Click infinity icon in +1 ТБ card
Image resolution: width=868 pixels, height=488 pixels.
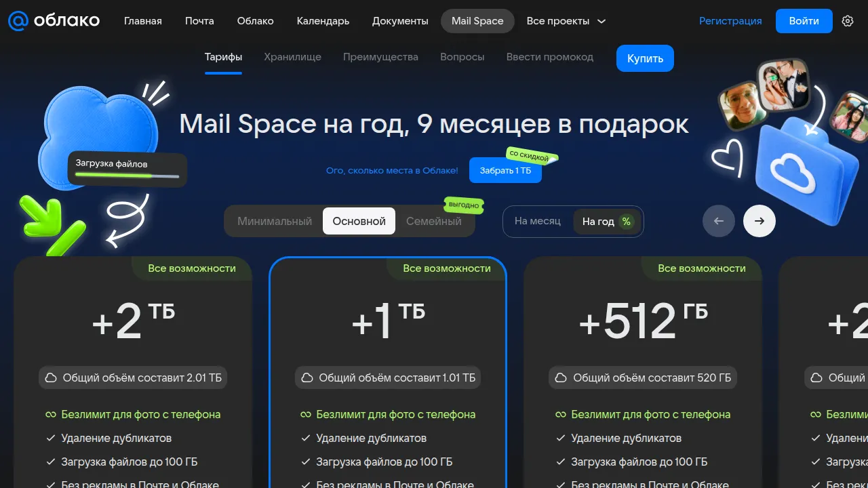tap(306, 415)
